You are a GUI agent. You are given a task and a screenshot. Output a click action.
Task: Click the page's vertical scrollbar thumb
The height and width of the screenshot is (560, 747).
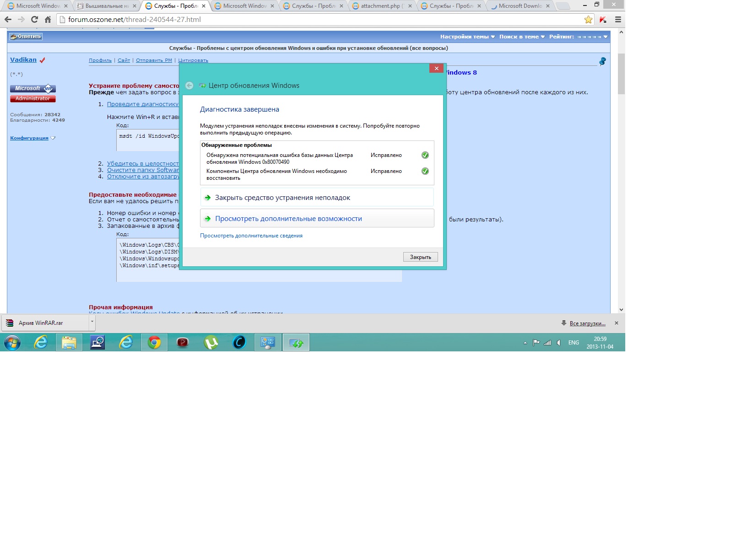click(x=621, y=74)
